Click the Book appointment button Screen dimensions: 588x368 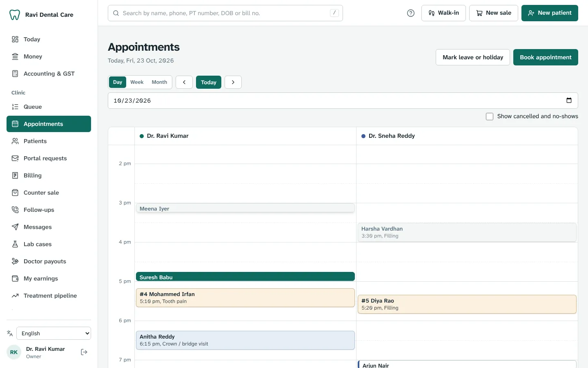[x=546, y=57]
